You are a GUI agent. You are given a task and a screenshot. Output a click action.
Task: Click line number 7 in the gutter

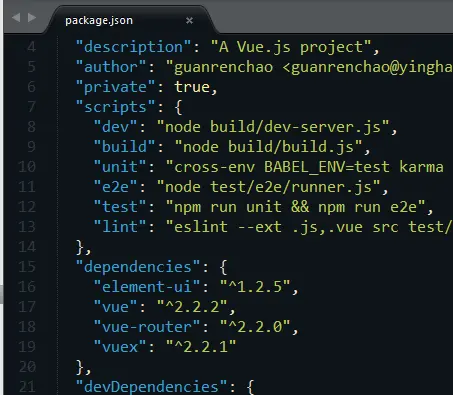point(31,107)
